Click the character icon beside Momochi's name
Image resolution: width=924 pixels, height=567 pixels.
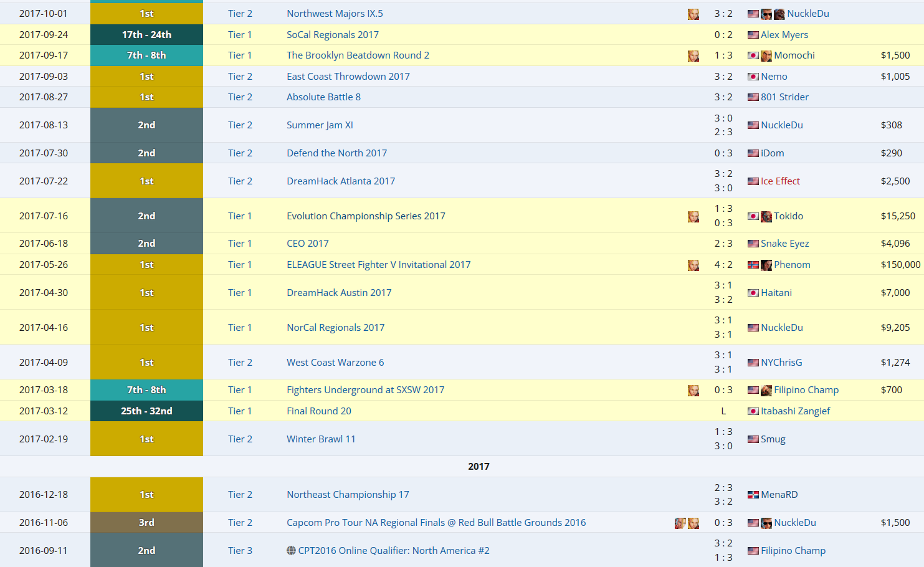tap(766, 56)
